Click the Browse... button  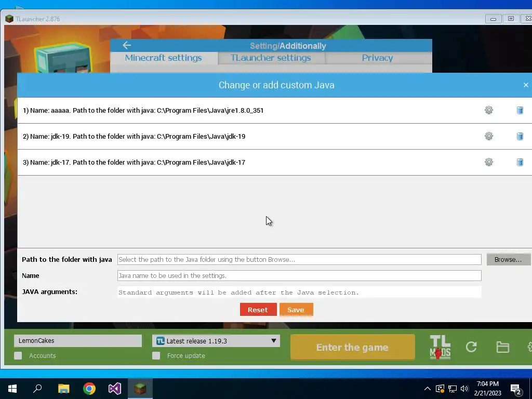click(508, 260)
